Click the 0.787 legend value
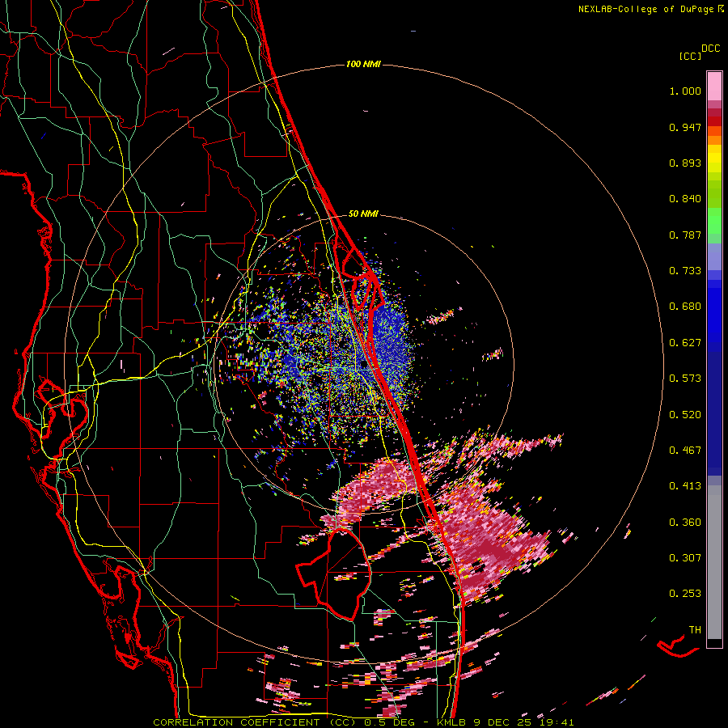 coord(685,235)
